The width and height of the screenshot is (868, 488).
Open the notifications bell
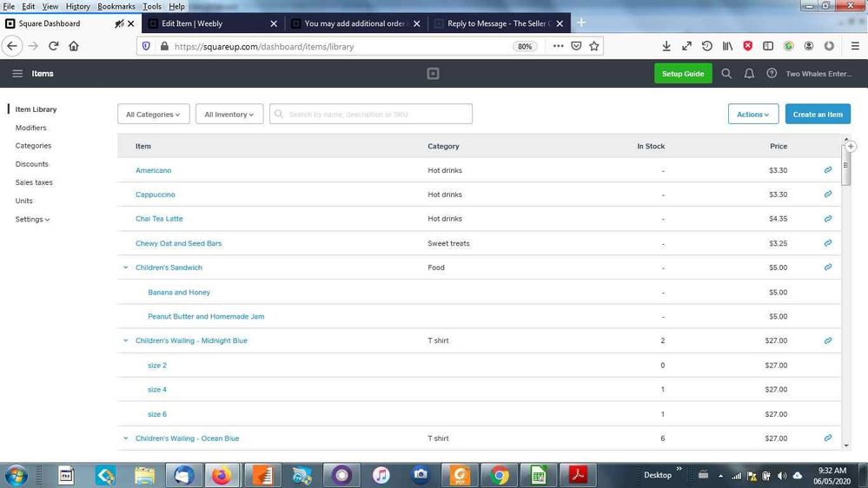point(749,74)
